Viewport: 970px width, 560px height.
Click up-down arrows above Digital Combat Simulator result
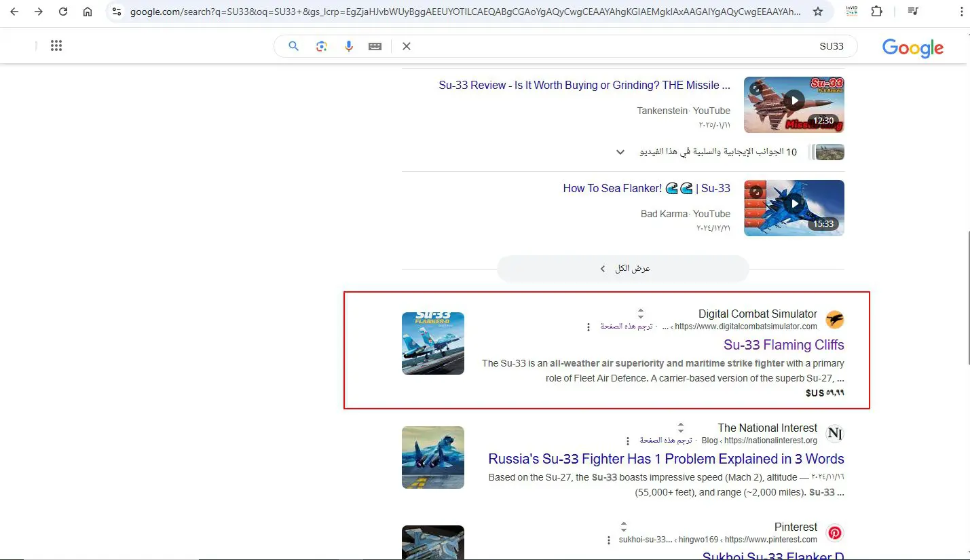coord(640,313)
